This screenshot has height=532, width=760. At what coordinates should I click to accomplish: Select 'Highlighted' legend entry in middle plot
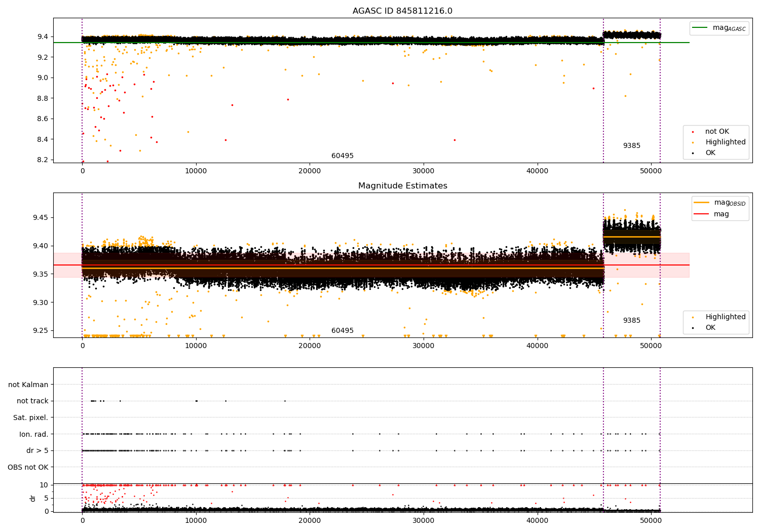tap(725, 317)
